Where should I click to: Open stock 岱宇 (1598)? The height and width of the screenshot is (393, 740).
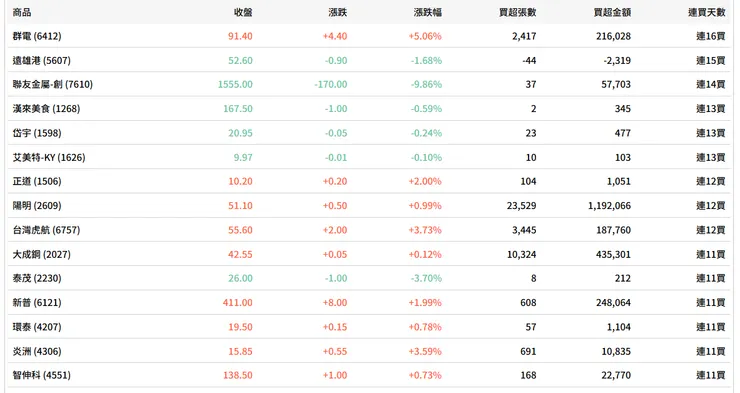37,133
